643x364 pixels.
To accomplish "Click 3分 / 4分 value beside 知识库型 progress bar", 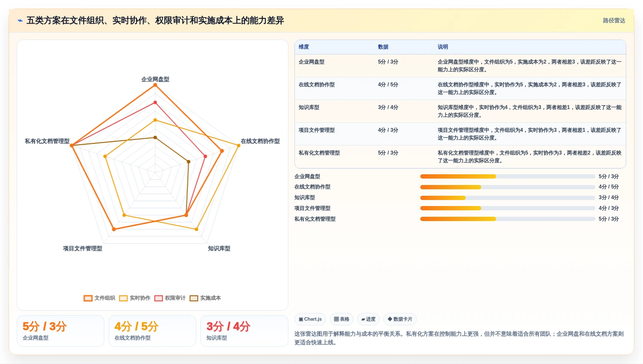I will pos(609,197).
